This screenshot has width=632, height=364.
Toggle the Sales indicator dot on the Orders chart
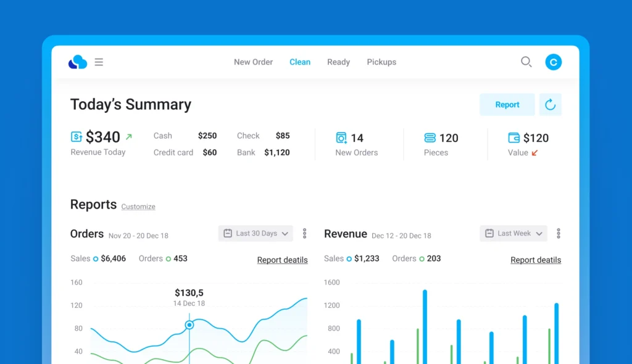coord(96,258)
